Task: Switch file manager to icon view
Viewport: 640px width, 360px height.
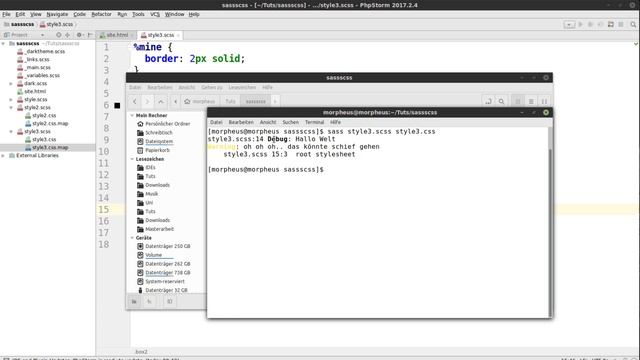Action: 518,101
